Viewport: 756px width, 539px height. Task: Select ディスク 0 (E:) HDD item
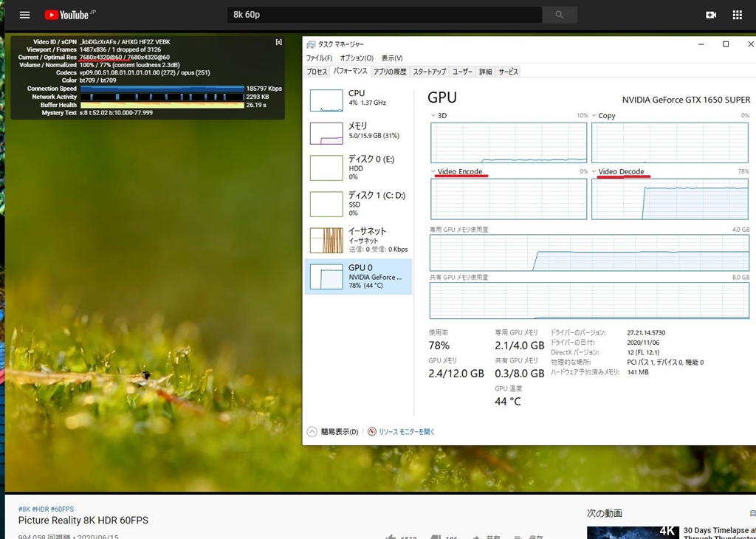(x=358, y=167)
